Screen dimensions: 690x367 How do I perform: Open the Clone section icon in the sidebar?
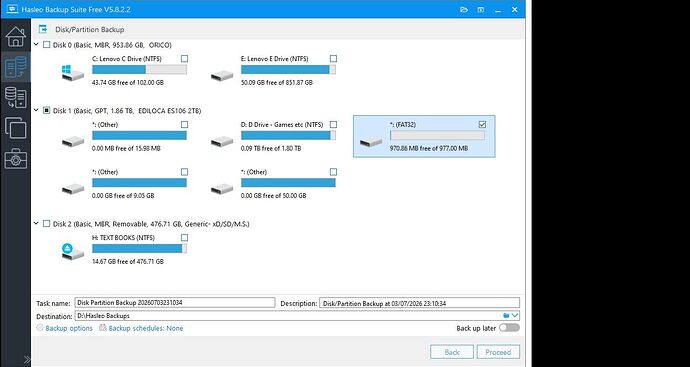coord(16,128)
